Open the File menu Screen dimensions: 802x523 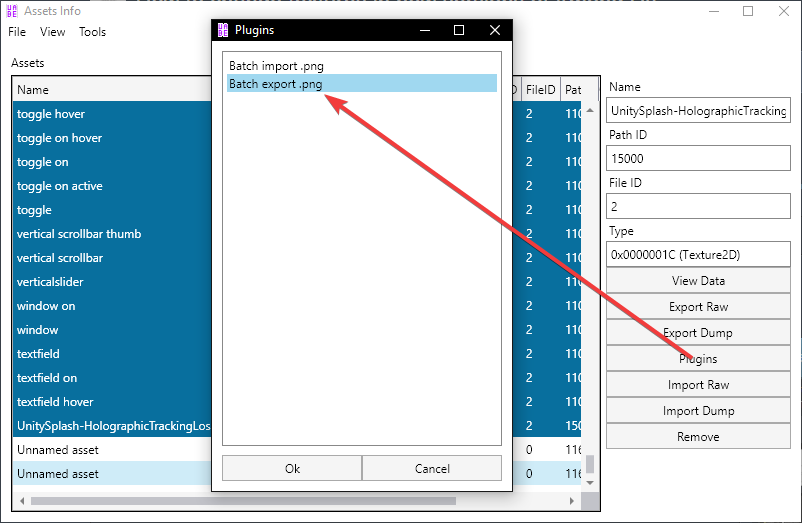click(17, 32)
